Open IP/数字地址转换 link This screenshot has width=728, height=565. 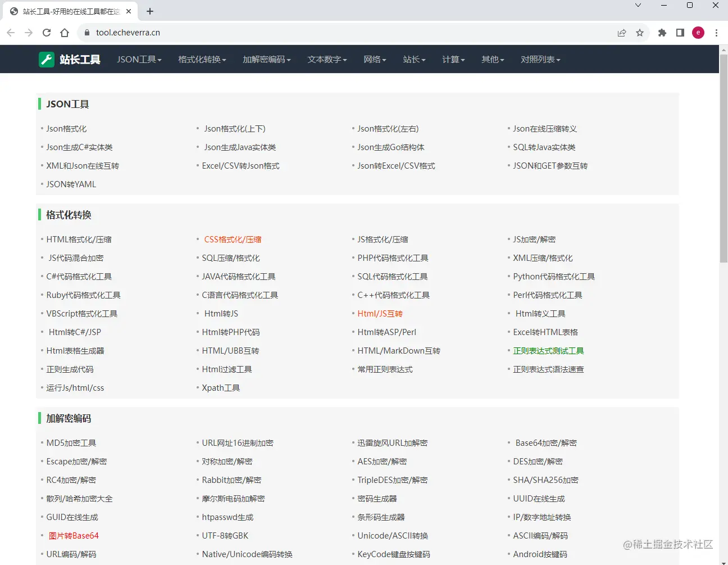click(542, 517)
